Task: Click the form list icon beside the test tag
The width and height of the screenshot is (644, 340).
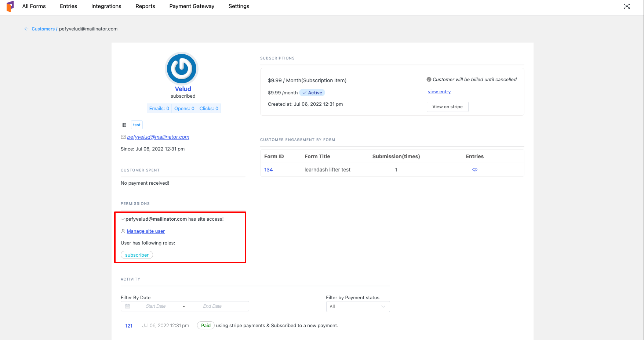Action: [x=124, y=125]
